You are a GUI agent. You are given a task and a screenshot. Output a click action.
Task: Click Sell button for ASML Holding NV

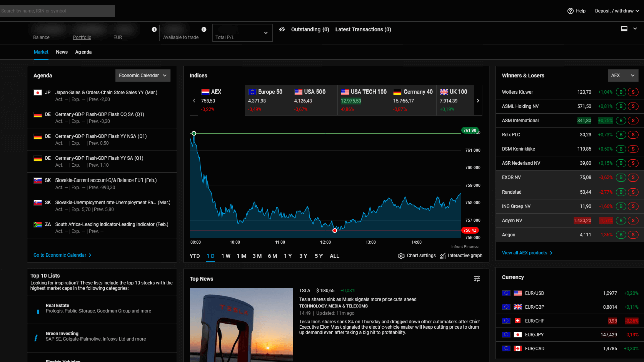tap(633, 106)
